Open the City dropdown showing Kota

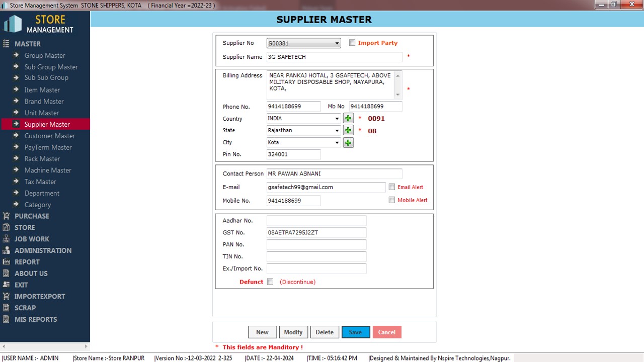pos(337,143)
